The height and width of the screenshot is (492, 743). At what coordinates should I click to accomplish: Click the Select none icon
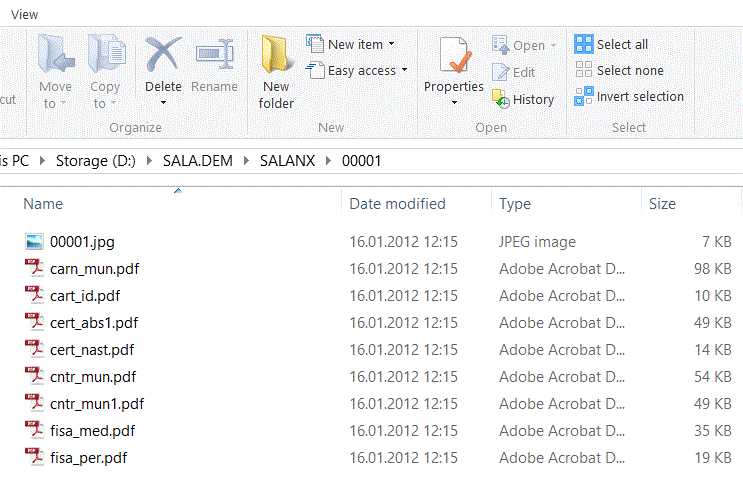click(x=583, y=69)
